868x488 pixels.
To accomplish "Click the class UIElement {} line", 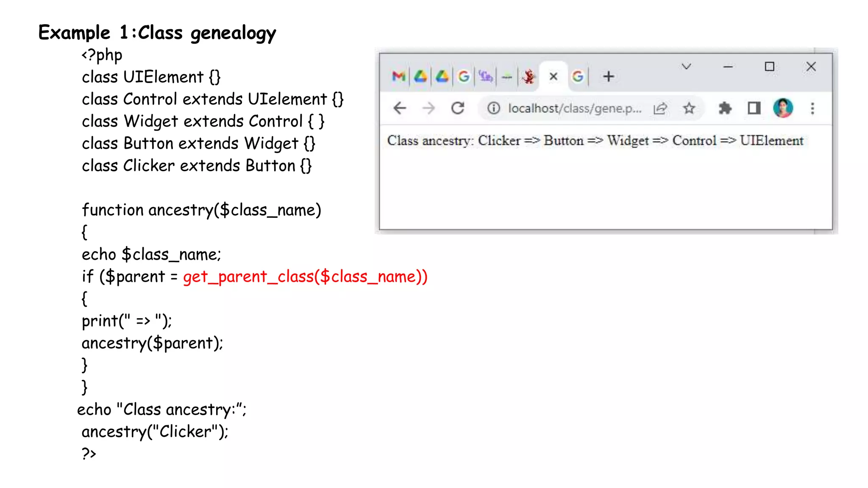I will (151, 77).
